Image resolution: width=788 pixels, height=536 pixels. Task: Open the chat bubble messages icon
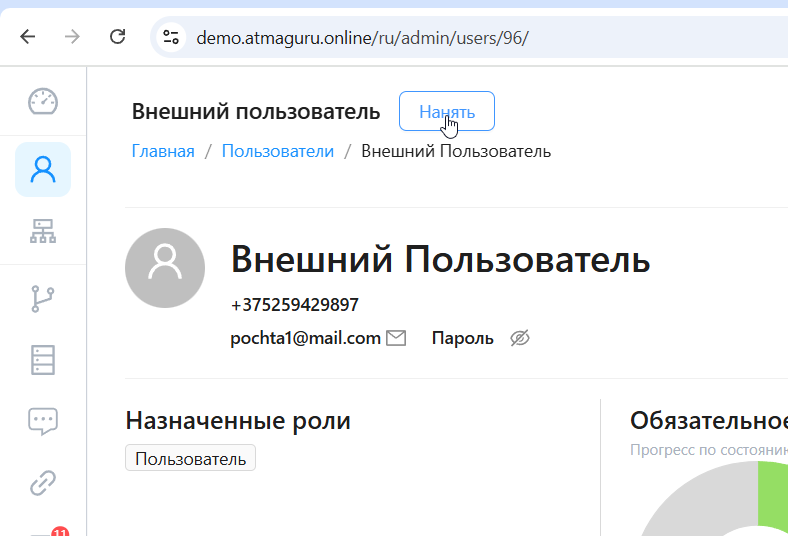pos(43,421)
